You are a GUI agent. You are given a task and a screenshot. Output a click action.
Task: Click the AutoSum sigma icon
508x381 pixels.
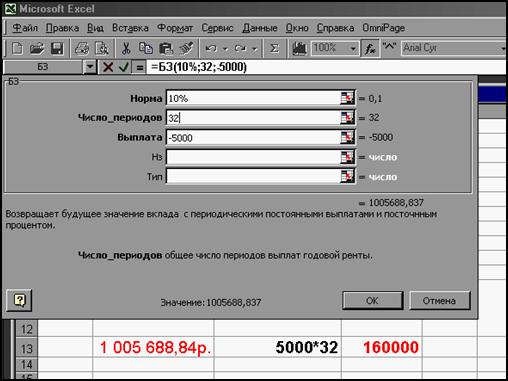[274, 49]
